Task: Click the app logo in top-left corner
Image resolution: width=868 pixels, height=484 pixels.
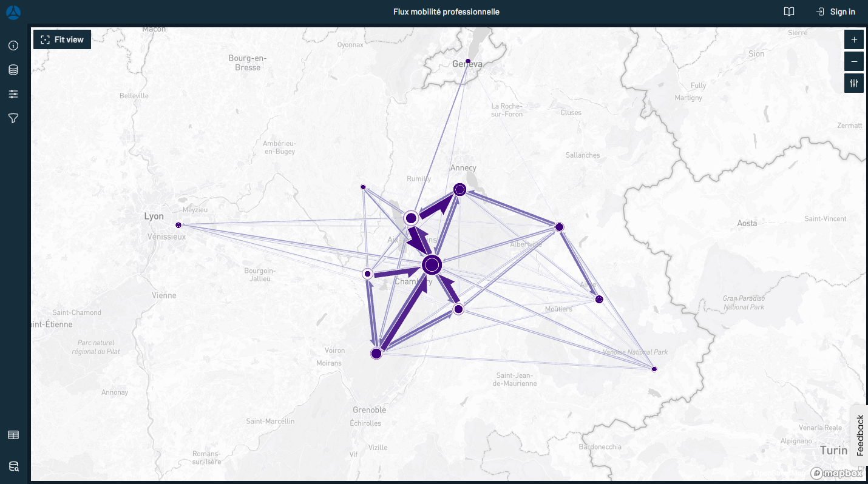Action: pyautogui.click(x=13, y=12)
